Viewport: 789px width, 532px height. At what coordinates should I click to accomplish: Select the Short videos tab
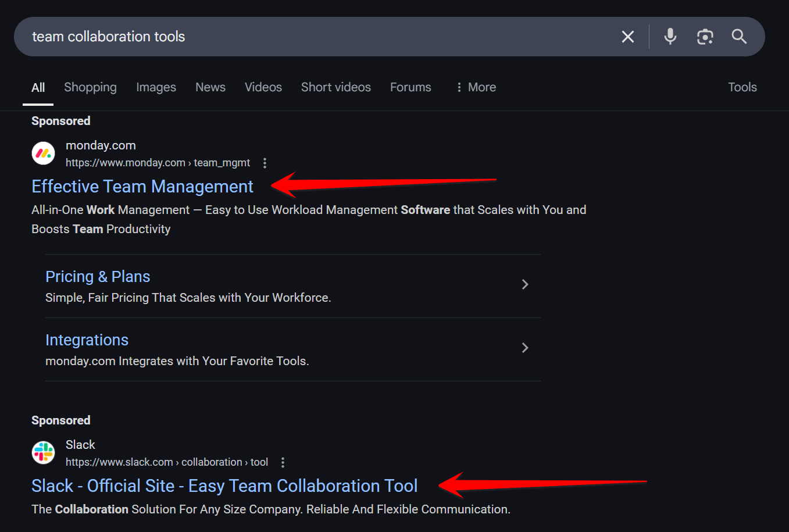(x=335, y=87)
